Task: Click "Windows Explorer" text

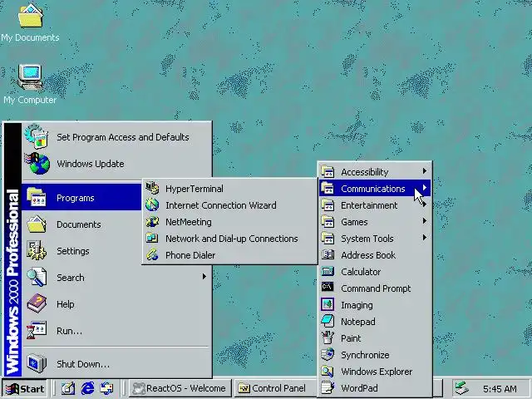Action: point(377,372)
